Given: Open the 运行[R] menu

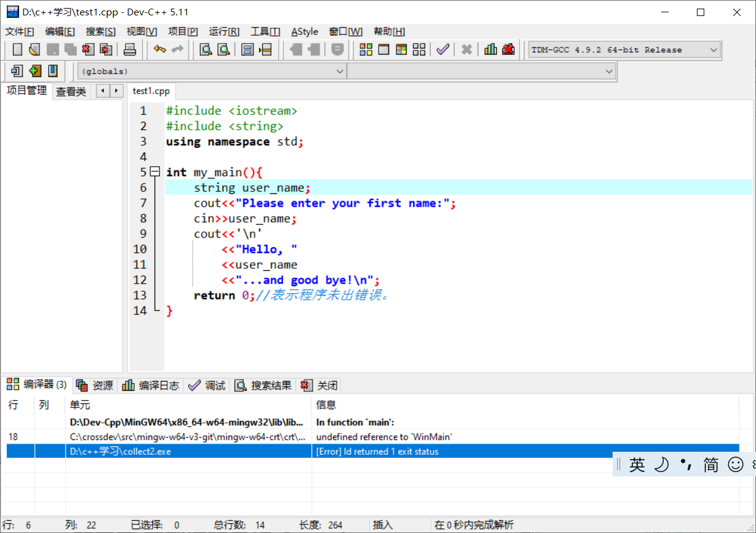Looking at the screenshot, I should click(224, 32).
